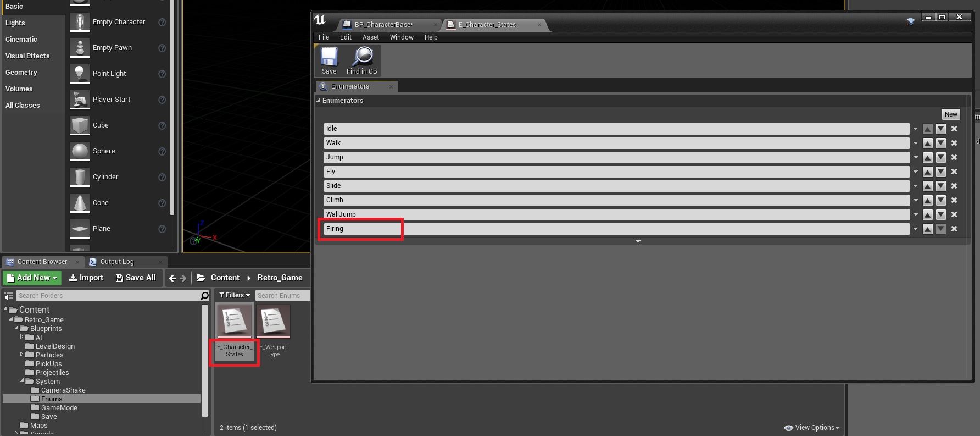Click help icon next to Point Light
Image resolution: width=980 pixels, height=436 pixels.
point(162,74)
